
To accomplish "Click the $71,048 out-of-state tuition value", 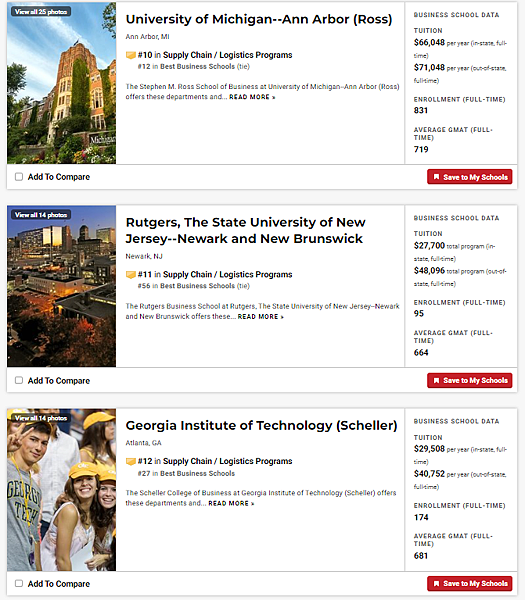I will click(429, 68).
